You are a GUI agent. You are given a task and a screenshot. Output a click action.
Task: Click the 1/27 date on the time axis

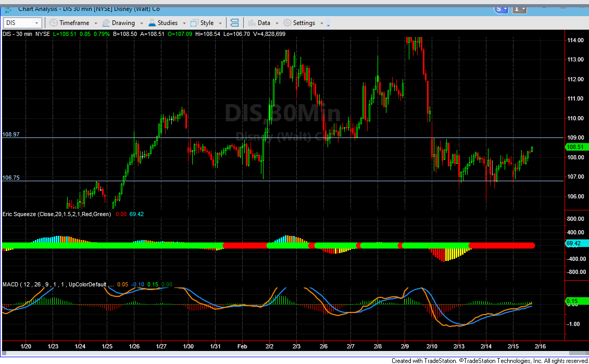pyautogui.click(x=161, y=346)
